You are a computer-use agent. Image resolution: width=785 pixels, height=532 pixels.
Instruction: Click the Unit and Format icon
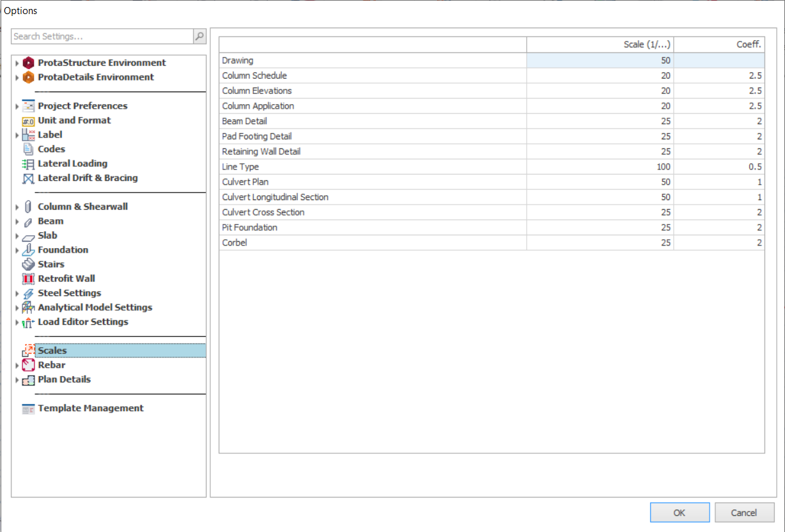coord(28,121)
